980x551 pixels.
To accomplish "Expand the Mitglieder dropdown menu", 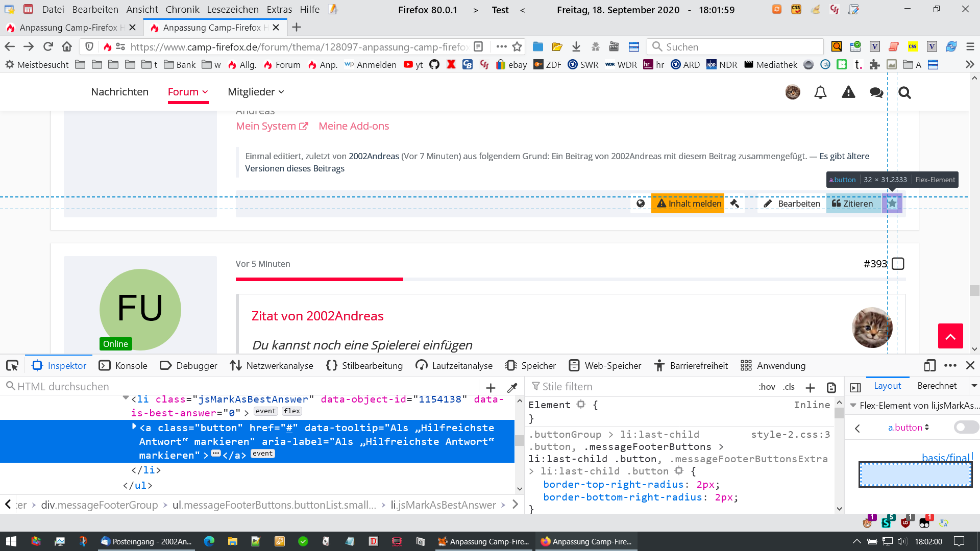I will click(x=256, y=92).
